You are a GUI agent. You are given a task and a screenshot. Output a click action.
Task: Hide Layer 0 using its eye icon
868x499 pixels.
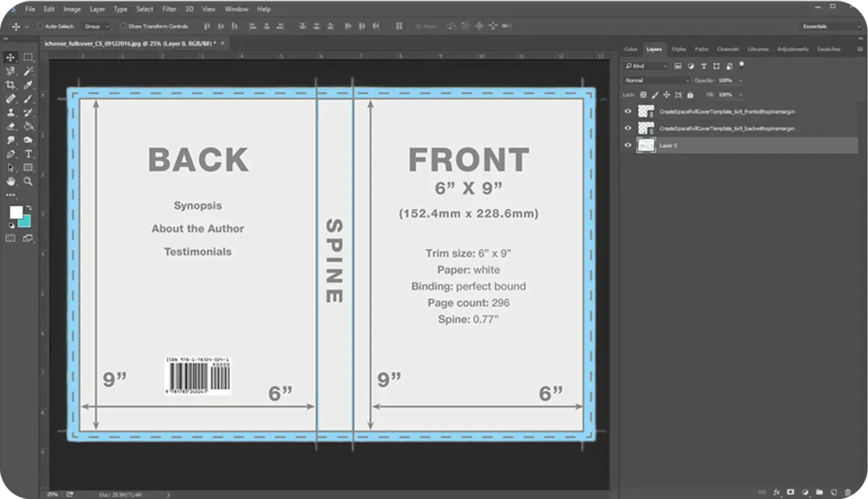[628, 145]
